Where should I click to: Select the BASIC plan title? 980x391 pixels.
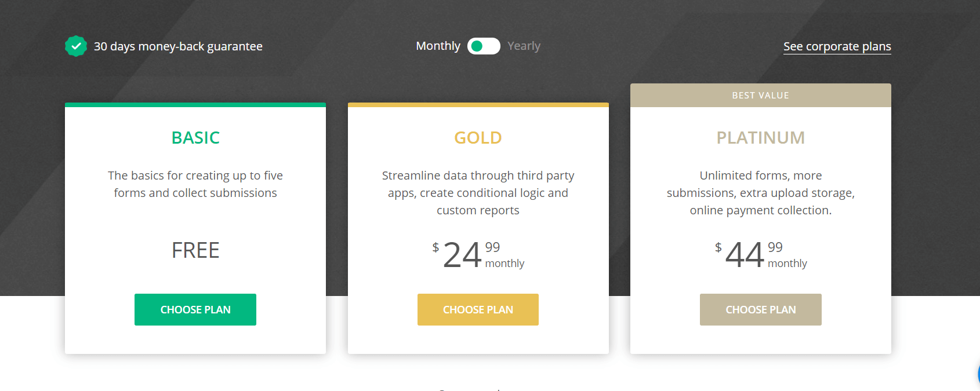tap(195, 138)
